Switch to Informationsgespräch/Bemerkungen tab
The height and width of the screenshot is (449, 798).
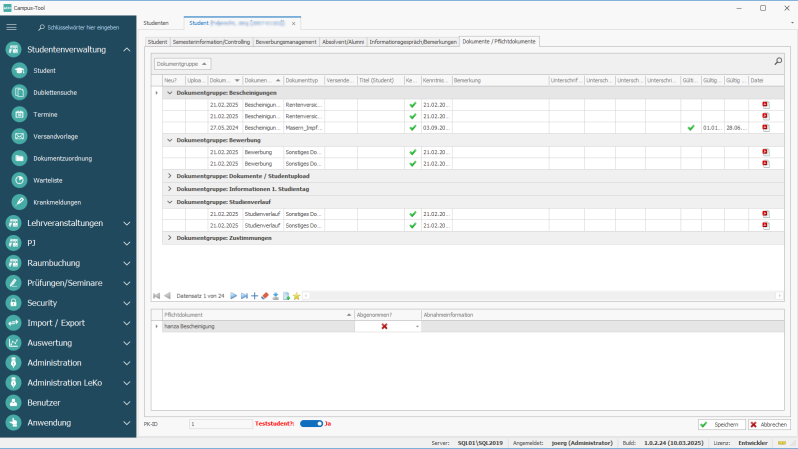413,42
